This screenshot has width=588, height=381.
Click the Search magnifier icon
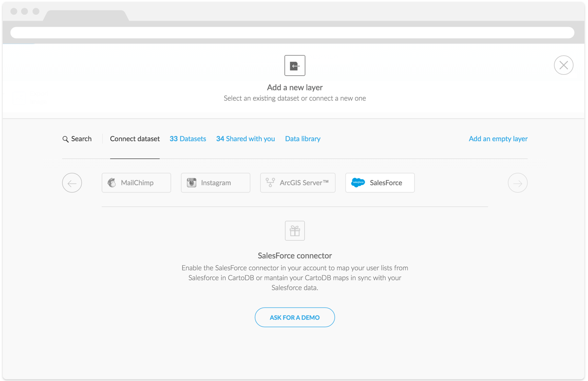(x=66, y=139)
